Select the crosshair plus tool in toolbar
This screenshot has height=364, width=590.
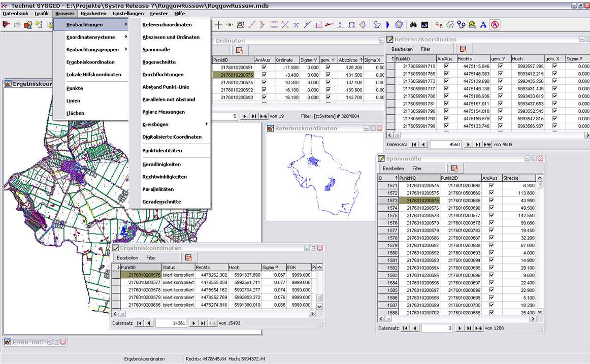[218, 24]
